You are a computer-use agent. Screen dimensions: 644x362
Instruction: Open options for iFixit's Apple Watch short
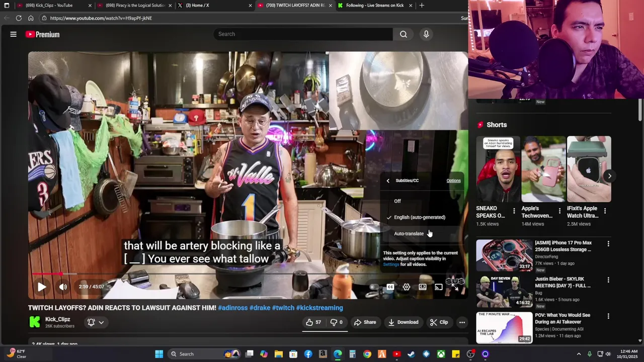(x=605, y=211)
